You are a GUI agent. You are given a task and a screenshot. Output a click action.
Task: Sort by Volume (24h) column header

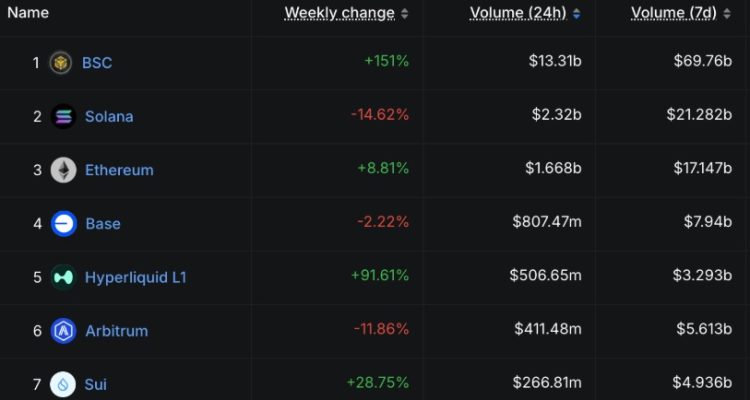(x=518, y=13)
